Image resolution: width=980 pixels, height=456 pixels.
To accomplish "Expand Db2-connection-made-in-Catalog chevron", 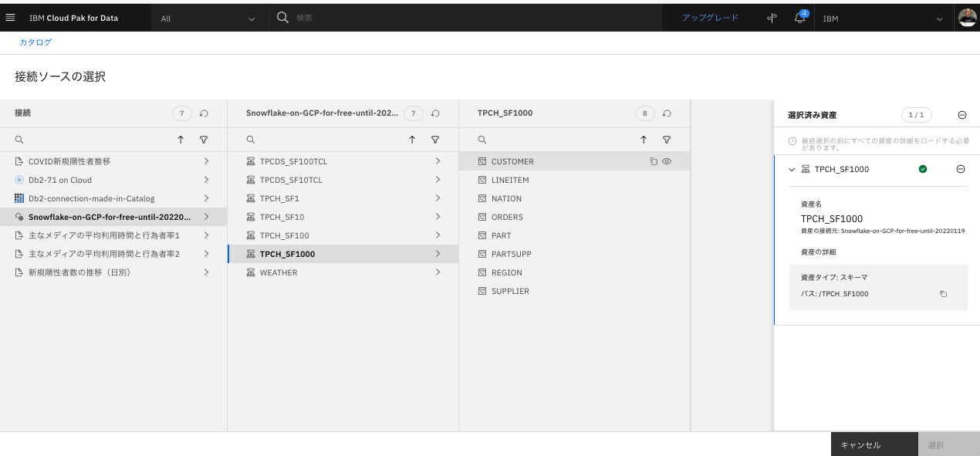I will pos(206,198).
